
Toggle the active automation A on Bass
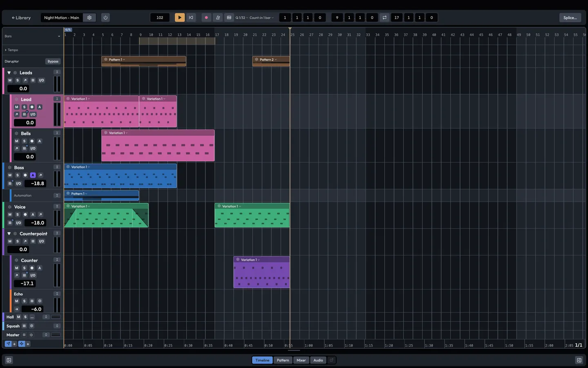pos(33,175)
